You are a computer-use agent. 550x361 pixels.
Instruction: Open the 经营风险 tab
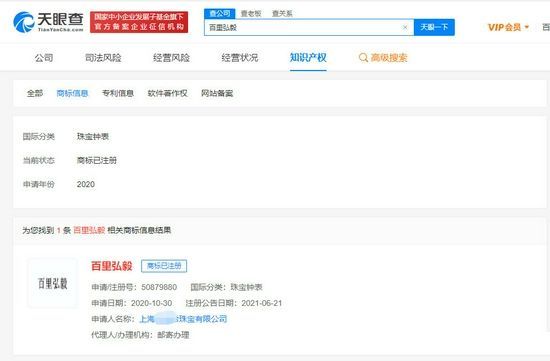[171, 58]
